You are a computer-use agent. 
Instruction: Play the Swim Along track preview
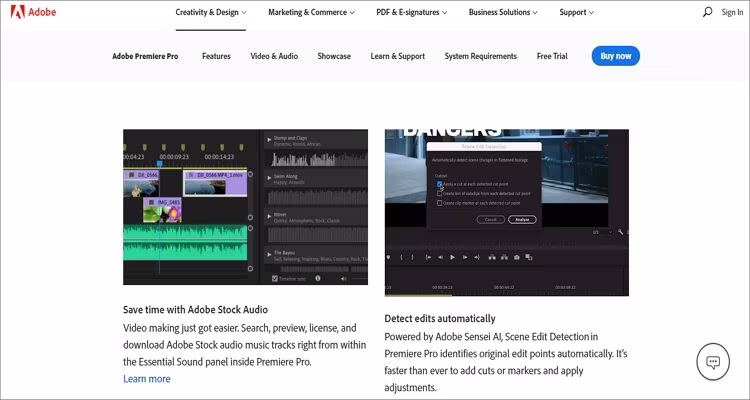269,178
